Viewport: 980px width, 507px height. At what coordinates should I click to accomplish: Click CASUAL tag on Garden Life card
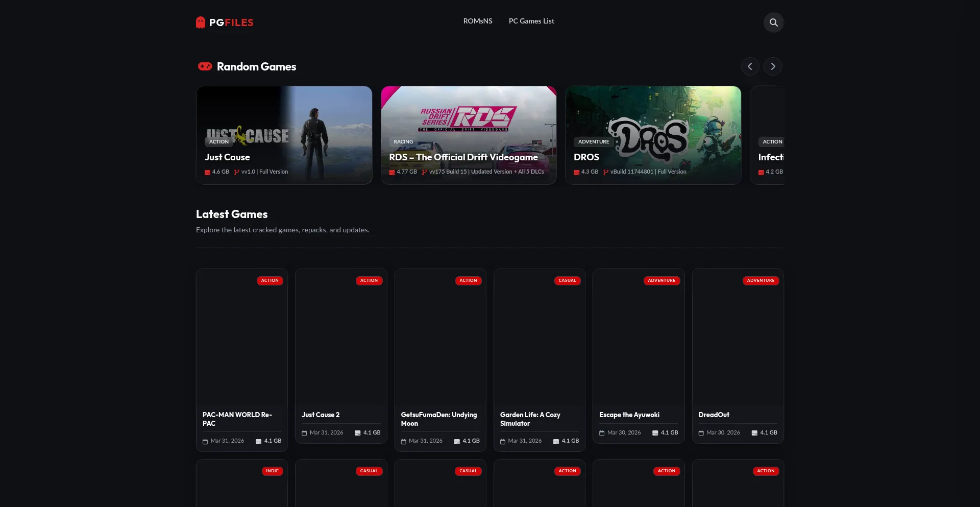point(567,280)
